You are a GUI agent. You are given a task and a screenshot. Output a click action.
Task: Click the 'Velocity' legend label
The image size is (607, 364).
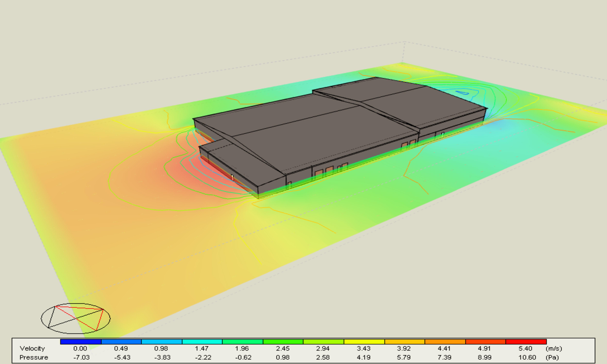click(x=32, y=349)
